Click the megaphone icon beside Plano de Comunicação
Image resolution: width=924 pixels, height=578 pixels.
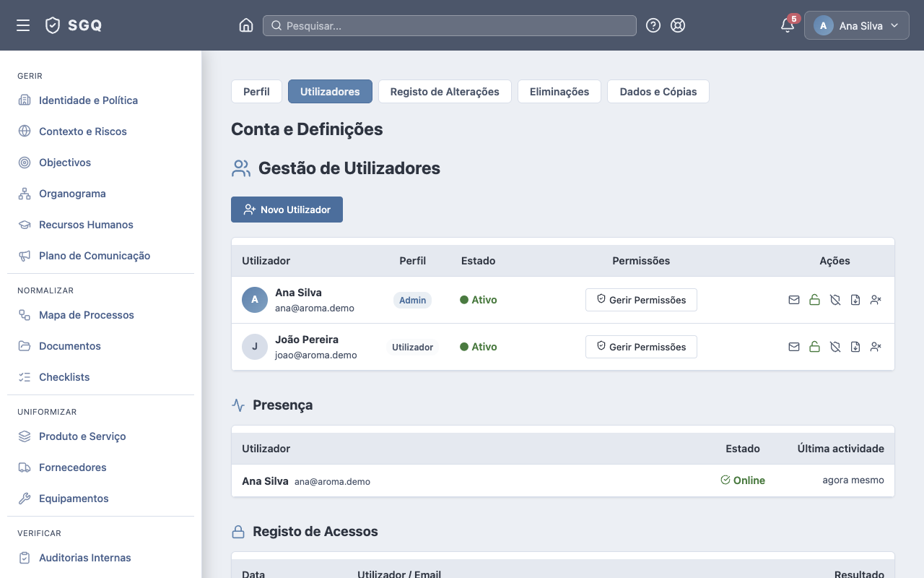pos(25,255)
